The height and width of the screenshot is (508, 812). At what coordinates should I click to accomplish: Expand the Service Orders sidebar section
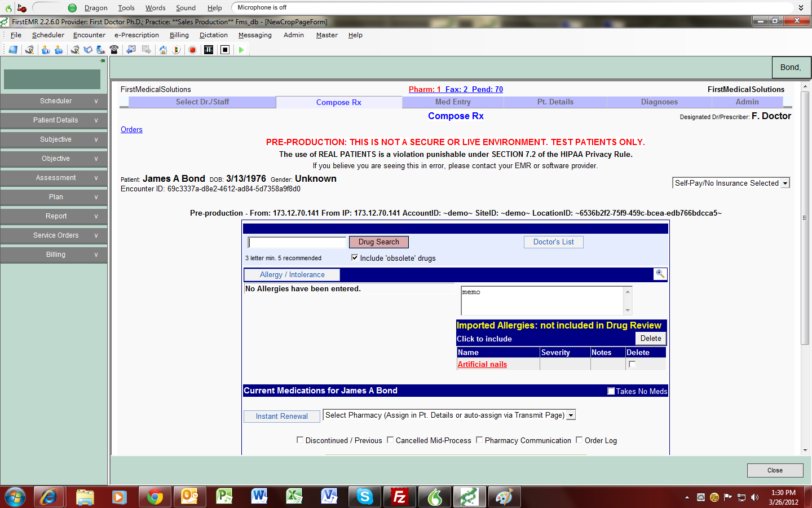pos(54,235)
